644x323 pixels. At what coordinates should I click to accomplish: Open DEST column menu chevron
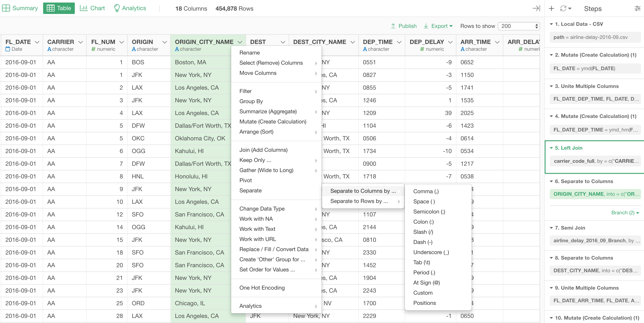[x=283, y=42]
